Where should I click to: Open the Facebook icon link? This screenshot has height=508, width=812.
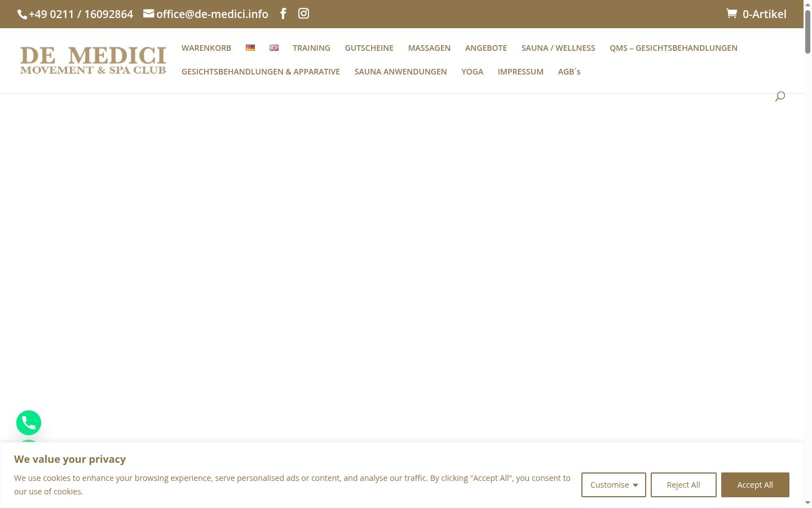click(x=283, y=14)
